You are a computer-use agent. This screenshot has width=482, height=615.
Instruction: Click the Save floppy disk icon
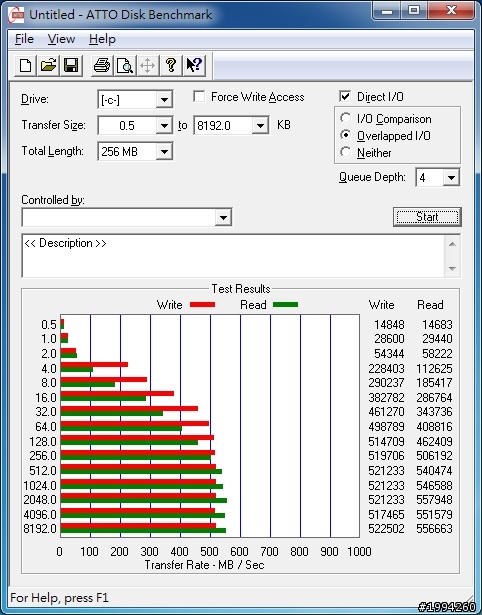pyautogui.click(x=71, y=65)
